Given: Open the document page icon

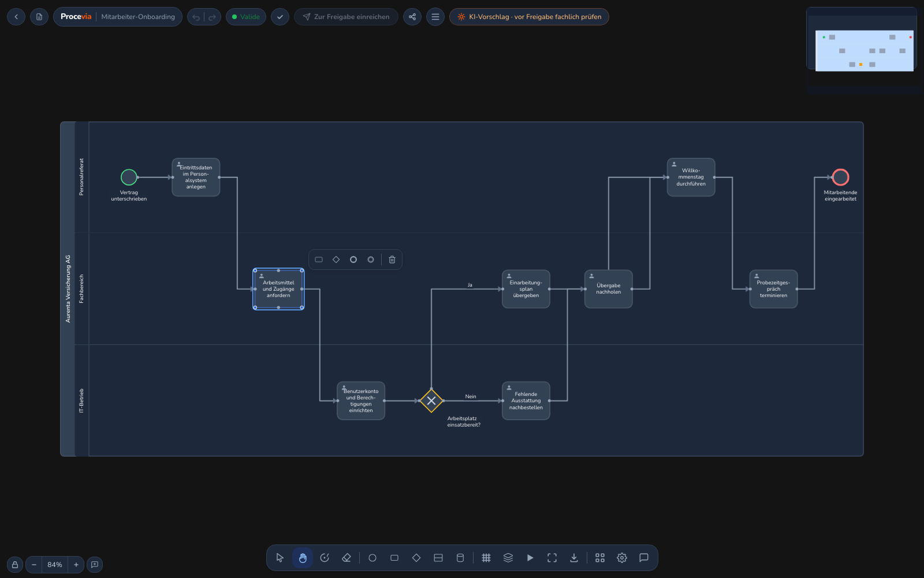Looking at the screenshot, I should [39, 17].
